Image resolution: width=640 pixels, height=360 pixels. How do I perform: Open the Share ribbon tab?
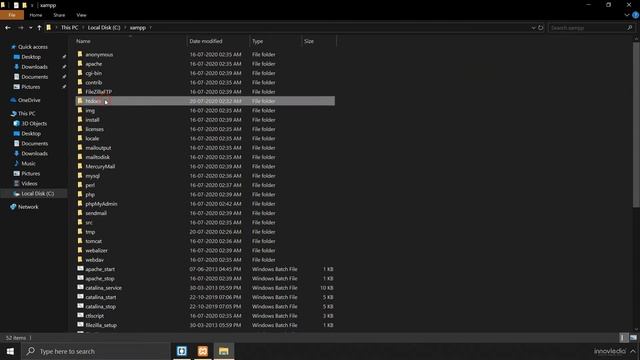click(59, 15)
